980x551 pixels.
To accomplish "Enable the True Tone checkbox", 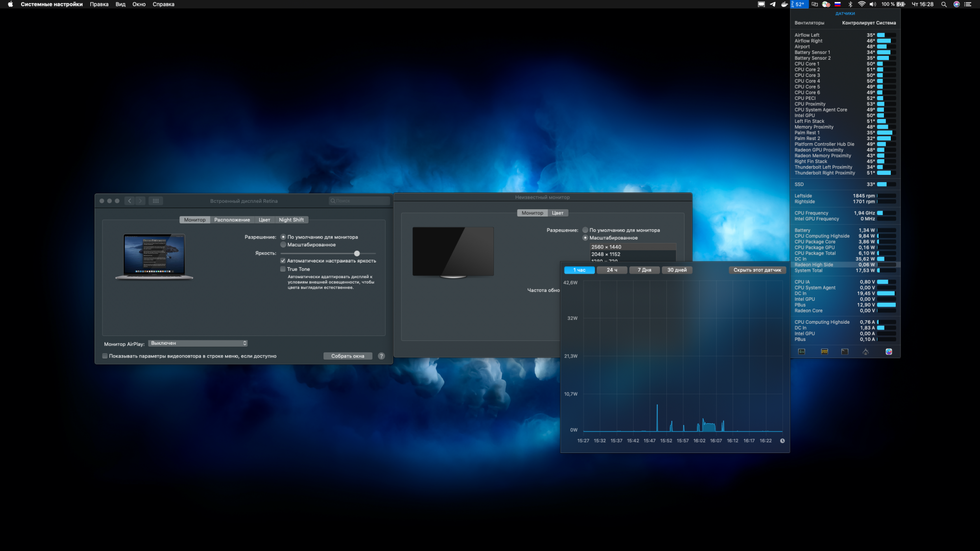I will (283, 269).
